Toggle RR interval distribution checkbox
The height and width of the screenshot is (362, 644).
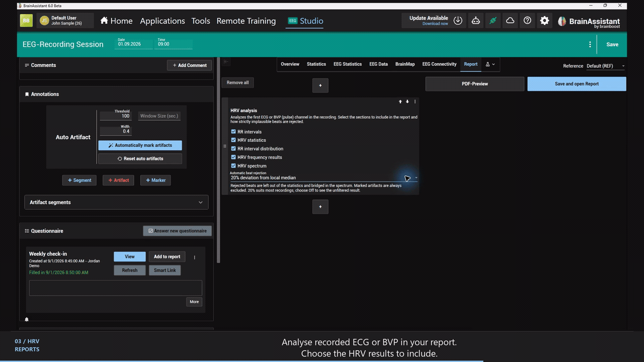click(x=233, y=149)
